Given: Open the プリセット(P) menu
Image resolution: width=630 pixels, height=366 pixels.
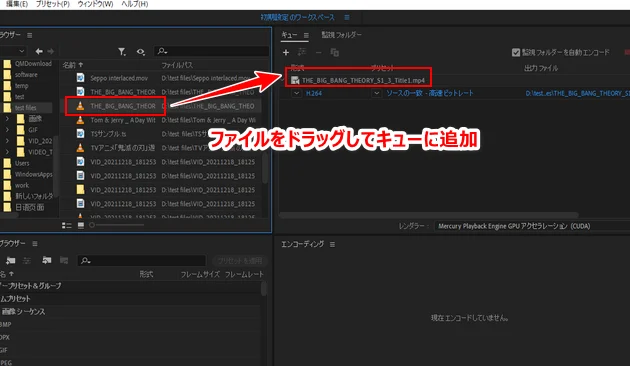Looking at the screenshot, I should (x=53, y=4).
